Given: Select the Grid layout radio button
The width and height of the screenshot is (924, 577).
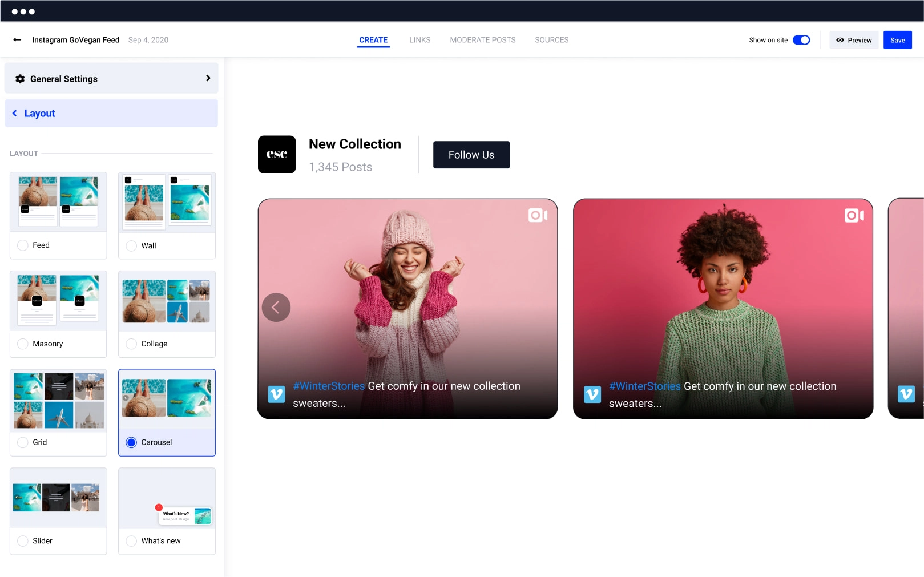Looking at the screenshot, I should click(x=23, y=442).
